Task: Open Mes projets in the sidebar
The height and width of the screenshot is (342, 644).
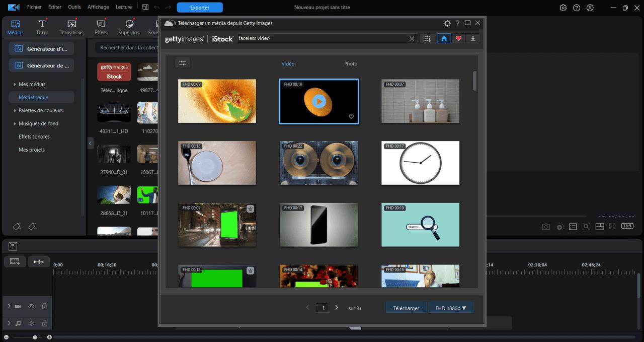Action: [32, 150]
